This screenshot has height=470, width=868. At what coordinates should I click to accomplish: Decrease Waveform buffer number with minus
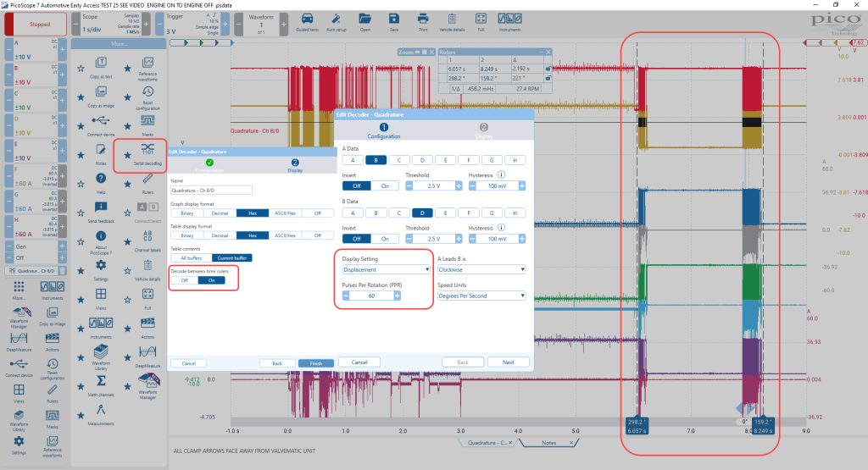[238, 24]
